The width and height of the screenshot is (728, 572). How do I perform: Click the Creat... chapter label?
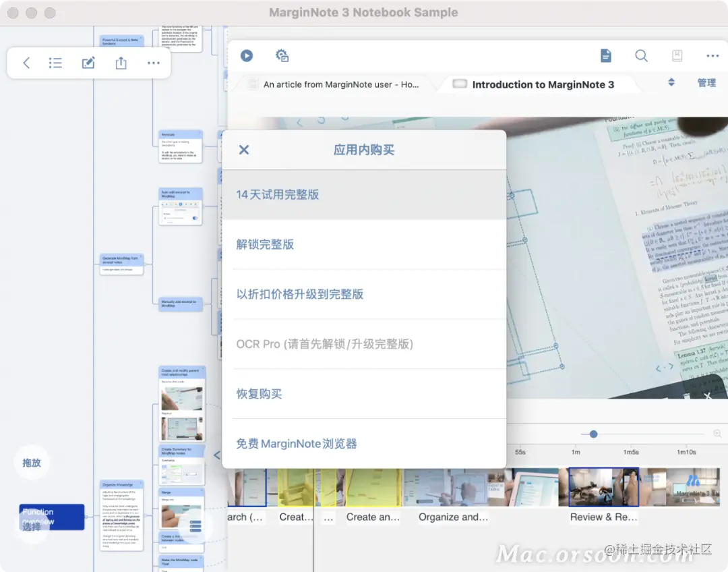click(296, 517)
